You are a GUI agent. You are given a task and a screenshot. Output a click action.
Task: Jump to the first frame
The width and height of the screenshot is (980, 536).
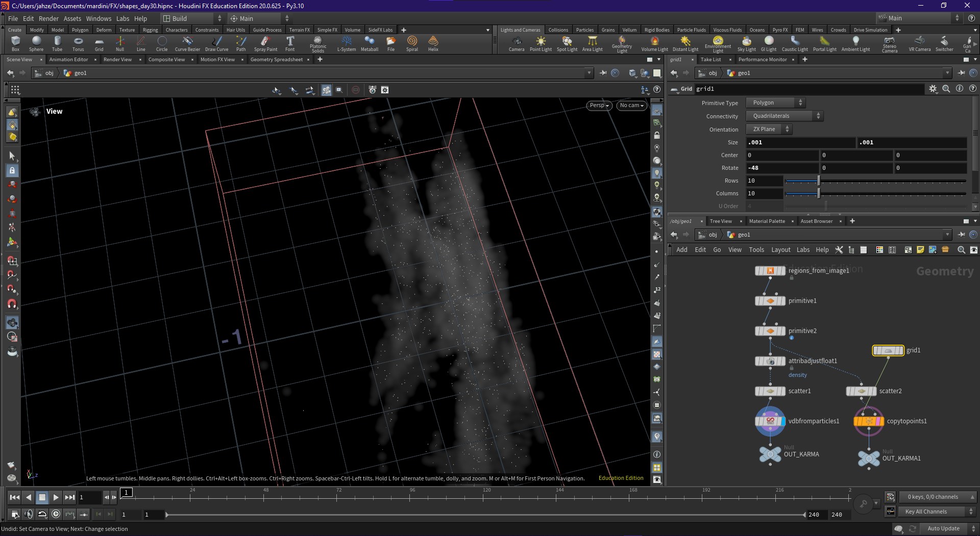pyautogui.click(x=15, y=497)
